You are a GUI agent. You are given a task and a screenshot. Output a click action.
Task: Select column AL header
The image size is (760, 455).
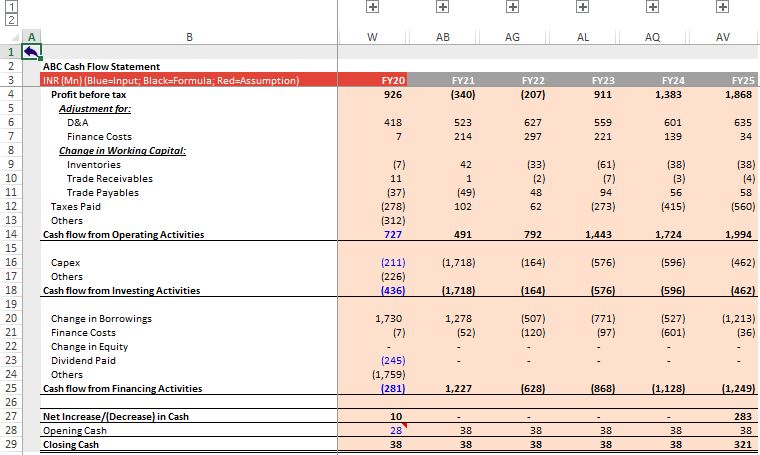click(x=583, y=37)
